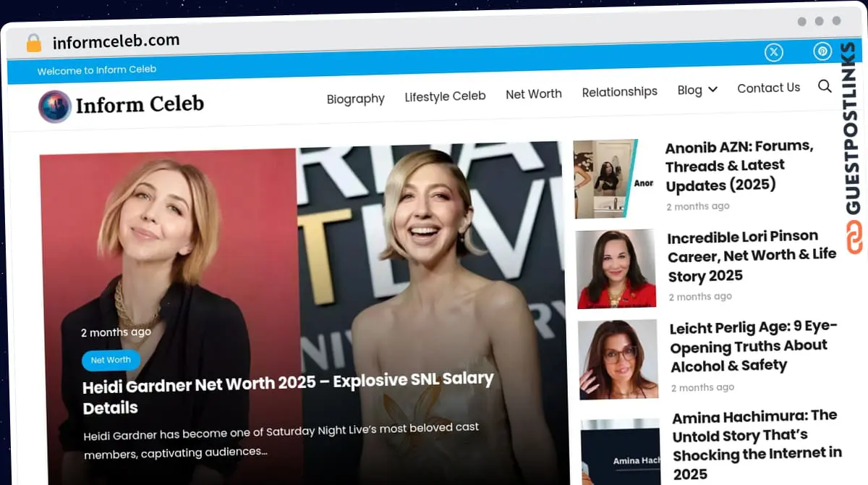
Task: Click the Lori Pinson article thumbnail
Action: pos(616,269)
